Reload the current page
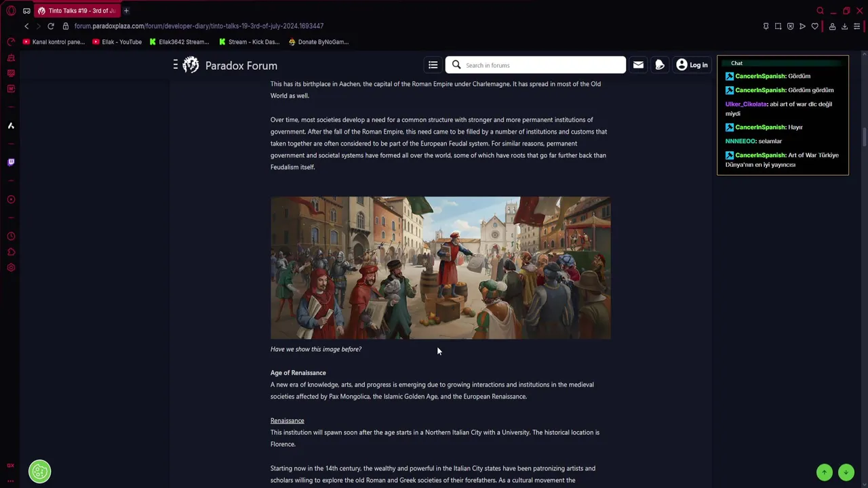Screen dimensions: 868x488 click(x=51, y=26)
